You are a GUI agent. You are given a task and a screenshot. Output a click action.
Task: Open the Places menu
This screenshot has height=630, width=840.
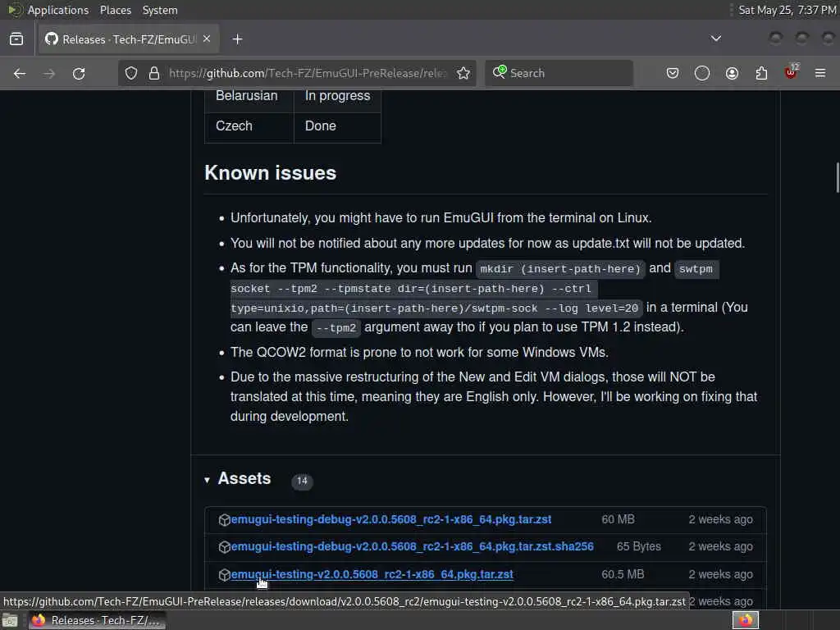[x=115, y=10]
